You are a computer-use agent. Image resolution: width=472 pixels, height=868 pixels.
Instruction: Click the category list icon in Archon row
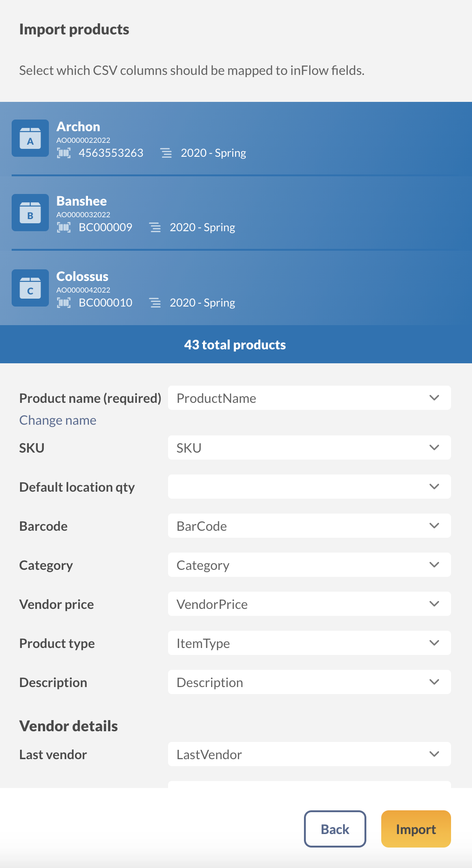click(x=166, y=153)
